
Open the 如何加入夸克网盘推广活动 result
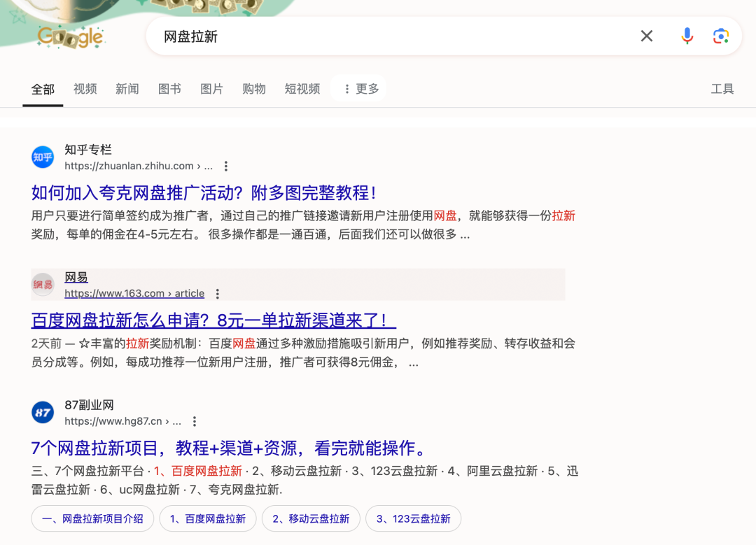click(x=204, y=193)
